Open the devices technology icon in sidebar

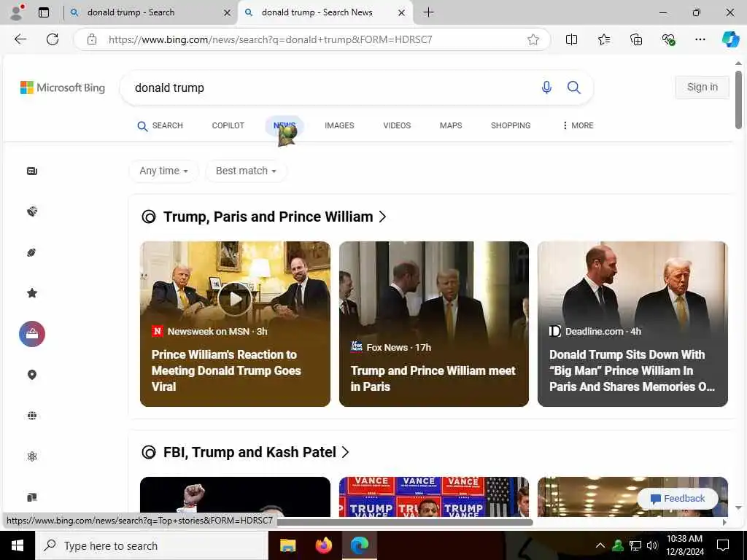tap(32, 497)
